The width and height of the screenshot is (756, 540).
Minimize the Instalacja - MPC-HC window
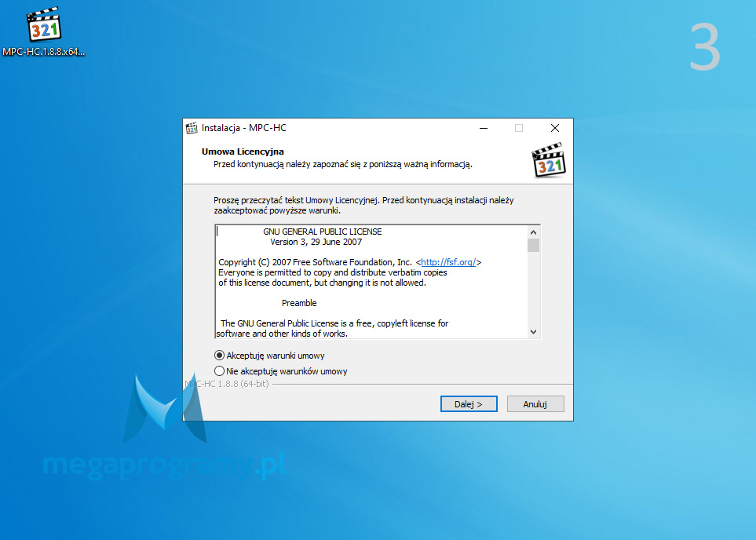click(x=484, y=128)
